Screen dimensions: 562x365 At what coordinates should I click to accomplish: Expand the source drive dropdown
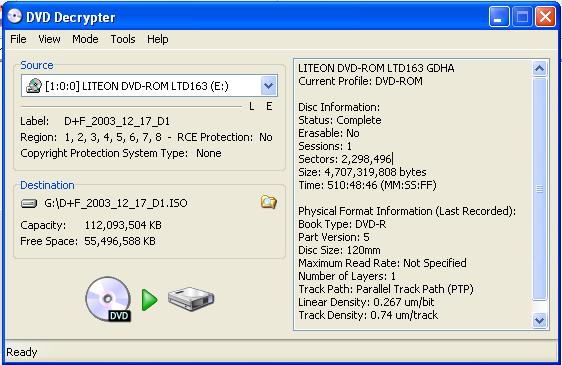click(x=268, y=86)
